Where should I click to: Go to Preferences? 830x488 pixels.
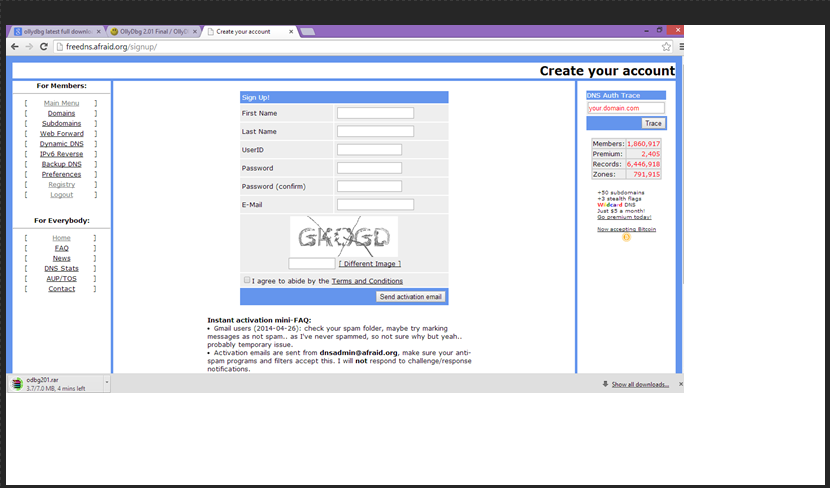(x=61, y=174)
